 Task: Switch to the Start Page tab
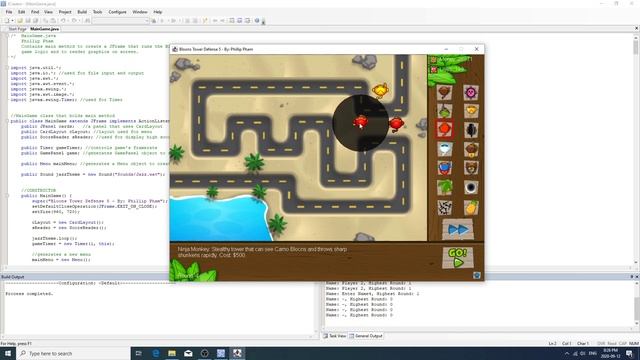coord(17,29)
